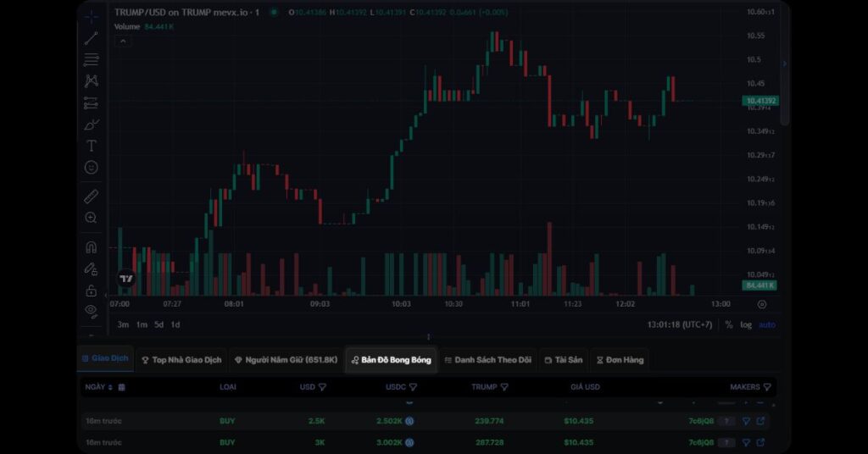Click the GIÁ USD column header
868x454 pixels.
coord(585,387)
